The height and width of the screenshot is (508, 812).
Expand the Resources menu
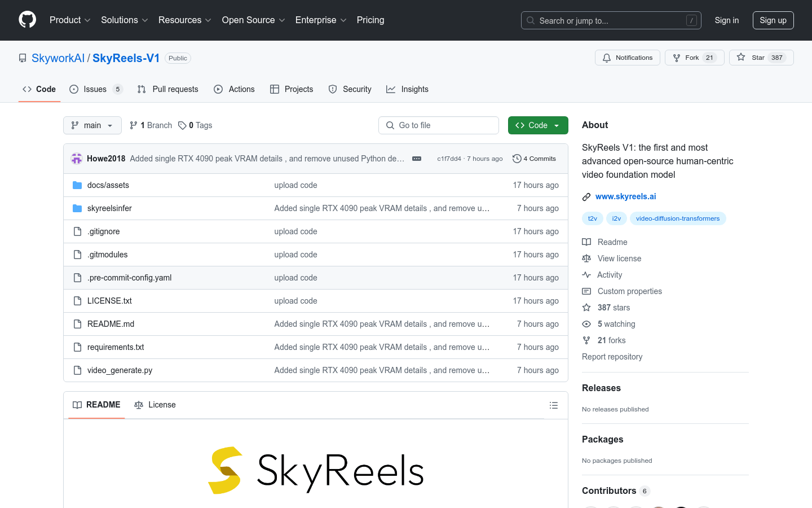(x=185, y=20)
